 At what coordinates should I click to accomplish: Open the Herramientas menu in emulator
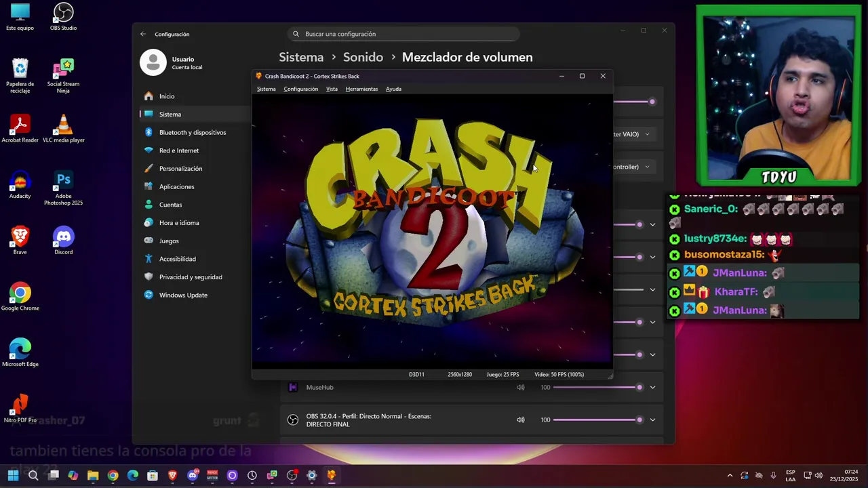tap(361, 89)
